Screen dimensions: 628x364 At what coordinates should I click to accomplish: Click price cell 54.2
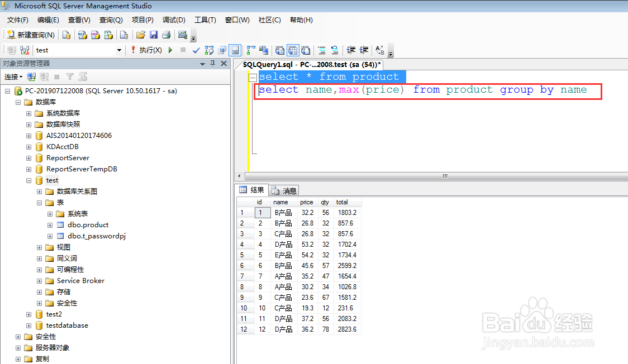308,255
